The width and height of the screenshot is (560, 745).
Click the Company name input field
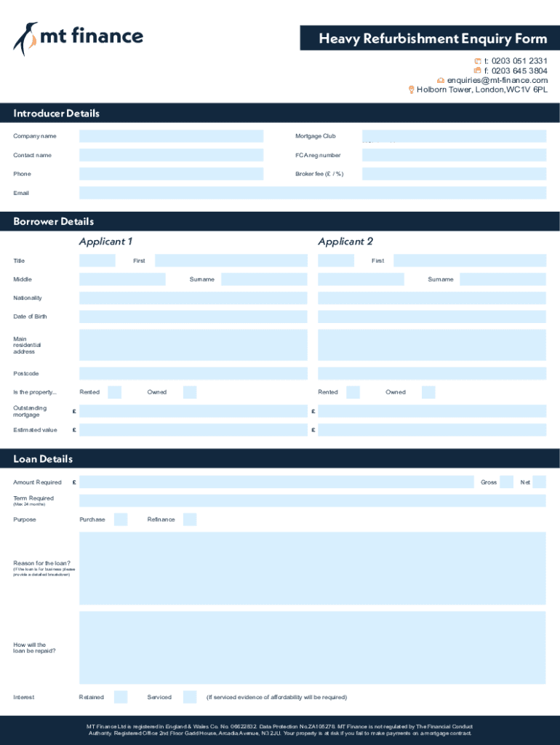tap(171, 136)
